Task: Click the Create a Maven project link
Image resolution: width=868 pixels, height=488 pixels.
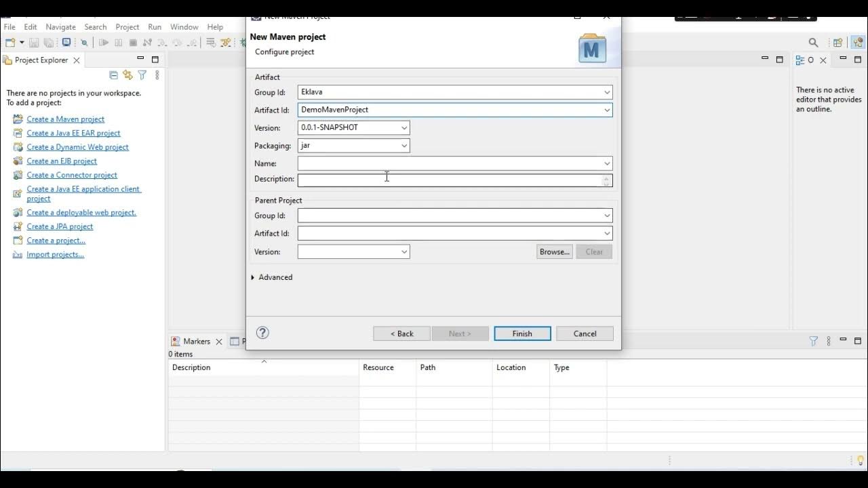Action: (66, 119)
